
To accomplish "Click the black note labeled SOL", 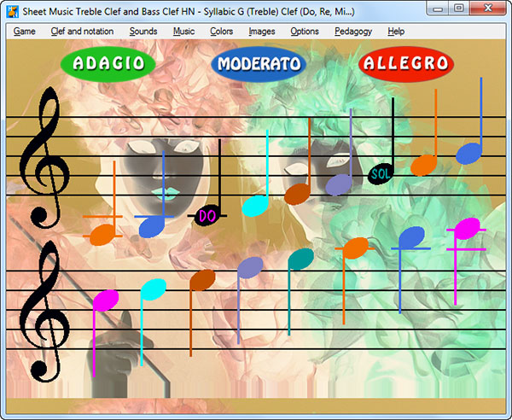I will pyautogui.click(x=381, y=174).
